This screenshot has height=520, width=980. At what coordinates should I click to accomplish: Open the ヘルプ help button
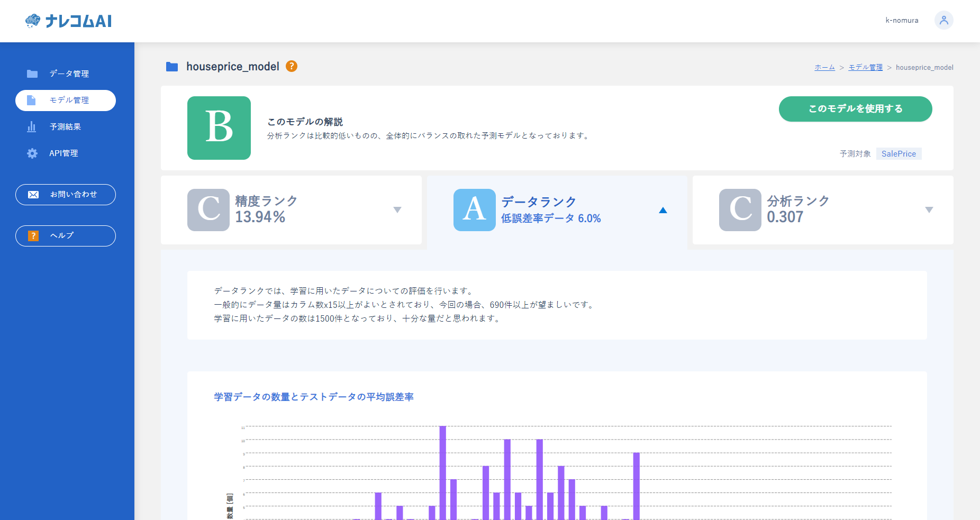[x=66, y=236]
